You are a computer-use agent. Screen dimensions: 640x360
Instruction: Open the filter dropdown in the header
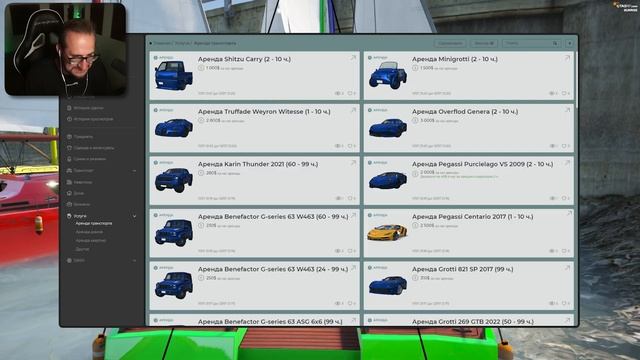pos(484,43)
